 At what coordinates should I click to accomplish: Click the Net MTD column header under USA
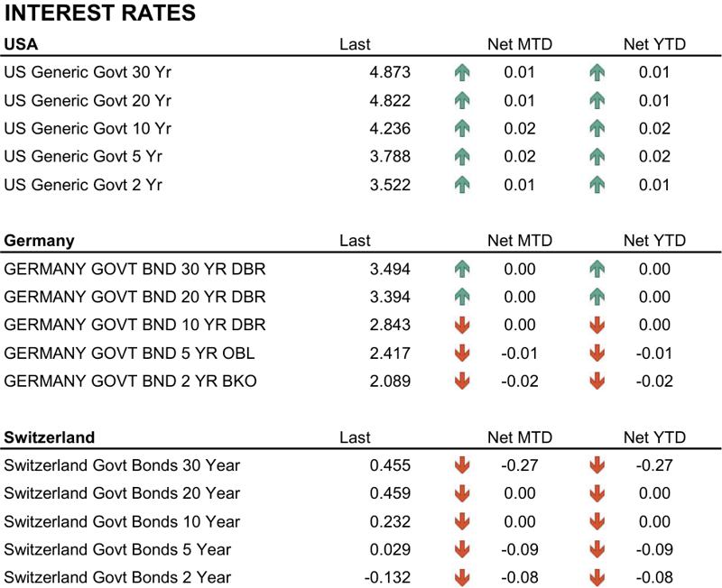pyautogui.click(x=519, y=44)
